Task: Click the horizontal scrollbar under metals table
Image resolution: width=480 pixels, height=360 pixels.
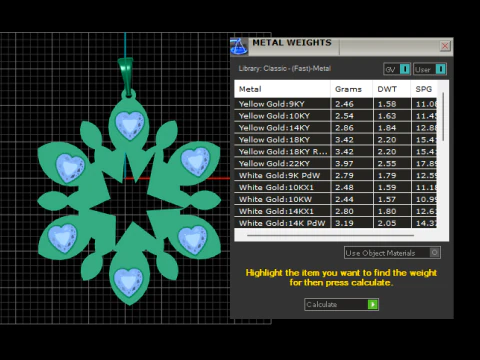Action: point(330,235)
